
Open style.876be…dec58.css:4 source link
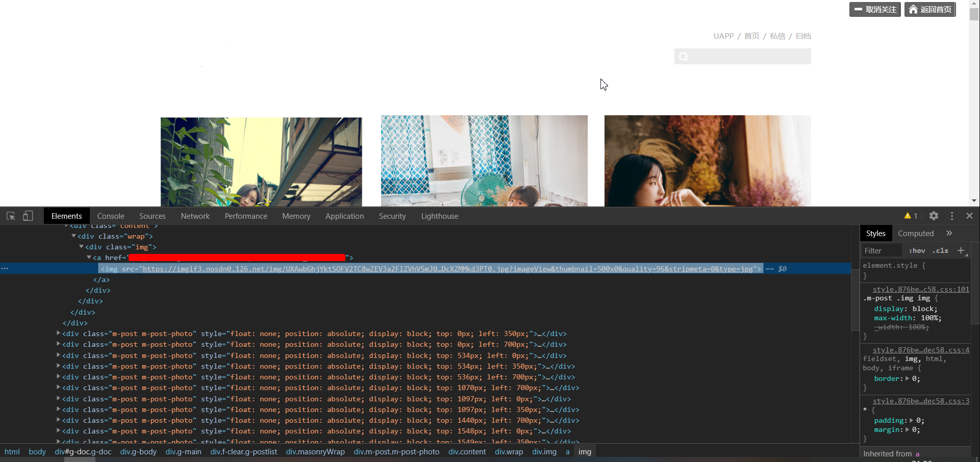[x=921, y=350]
